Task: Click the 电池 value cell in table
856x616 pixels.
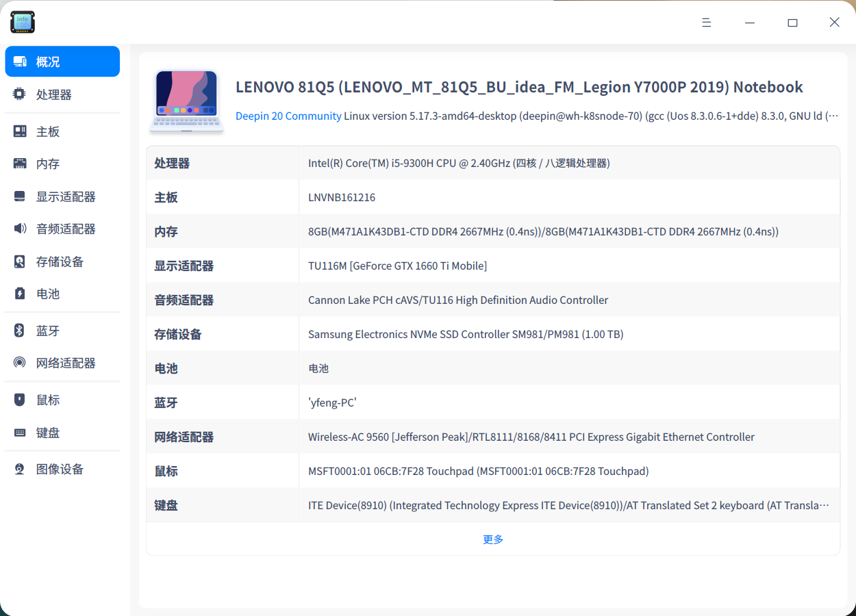Action: click(318, 368)
